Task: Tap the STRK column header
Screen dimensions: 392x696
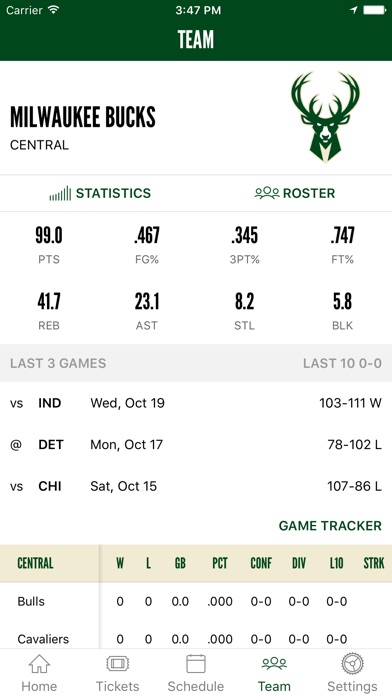Action: tap(373, 563)
